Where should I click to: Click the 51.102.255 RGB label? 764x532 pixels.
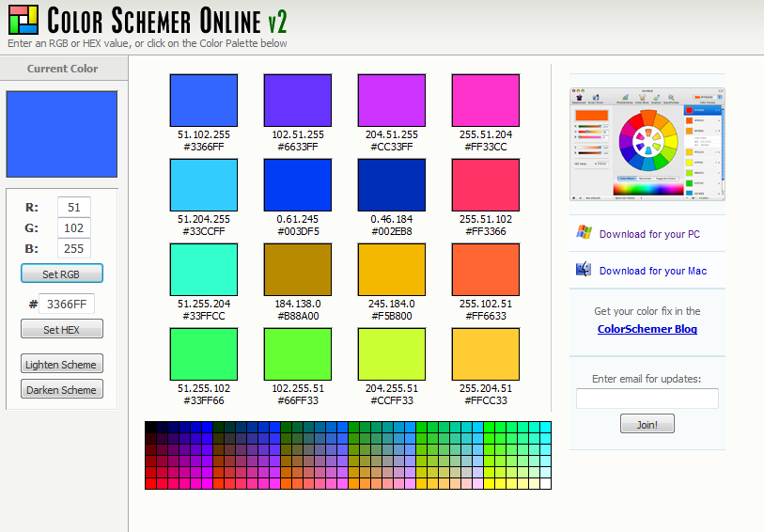(x=204, y=134)
